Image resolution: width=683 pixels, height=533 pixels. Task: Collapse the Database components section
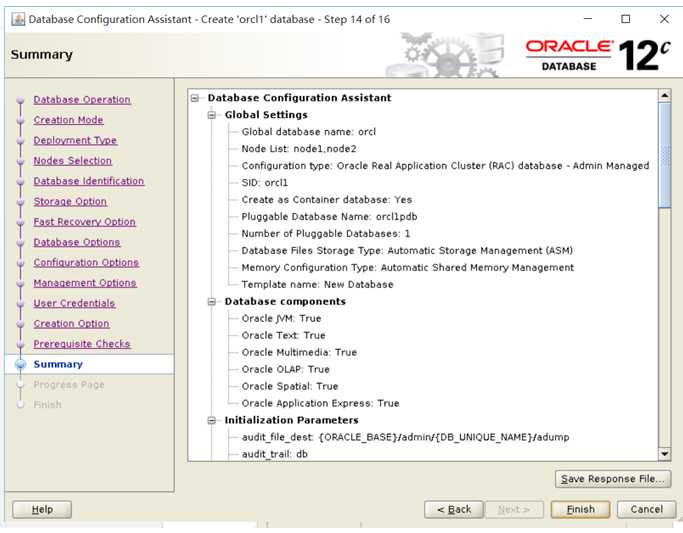212,302
